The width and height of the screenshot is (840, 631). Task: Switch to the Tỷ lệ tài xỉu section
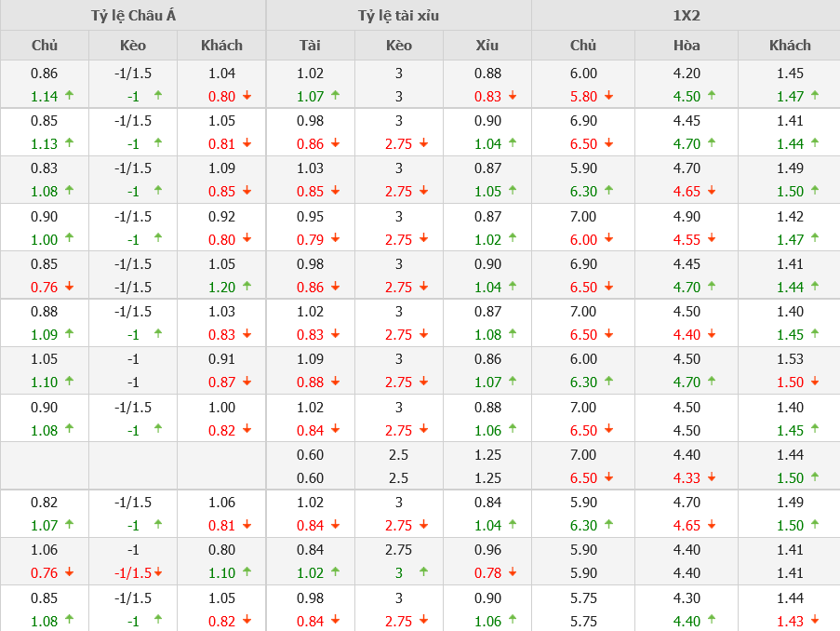(x=398, y=15)
